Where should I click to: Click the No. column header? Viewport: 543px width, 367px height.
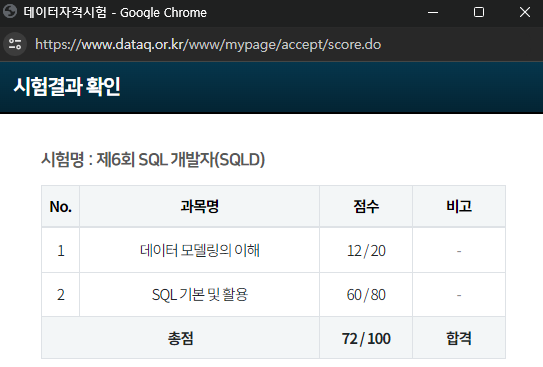click(61, 207)
